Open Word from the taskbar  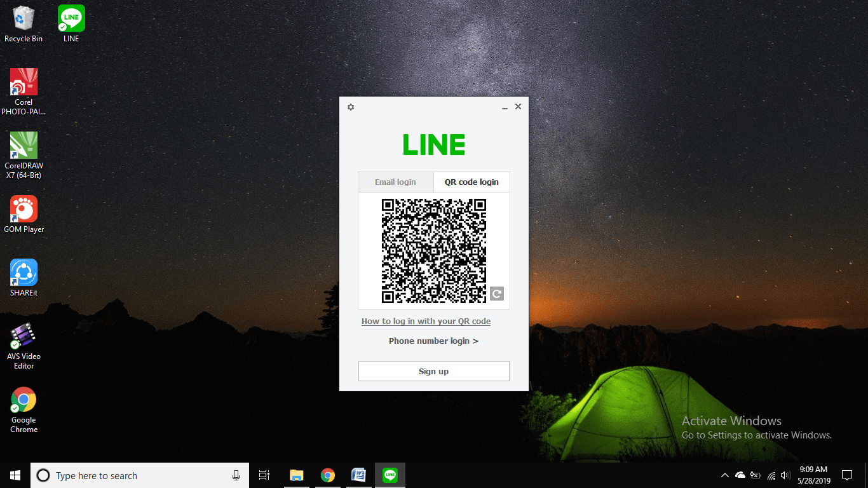pyautogui.click(x=359, y=475)
